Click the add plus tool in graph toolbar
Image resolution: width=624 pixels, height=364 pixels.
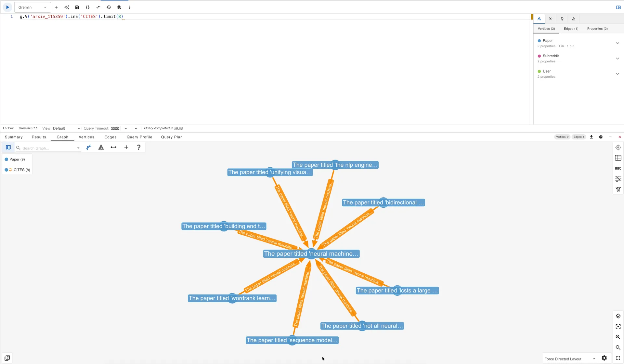click(126, 147)
